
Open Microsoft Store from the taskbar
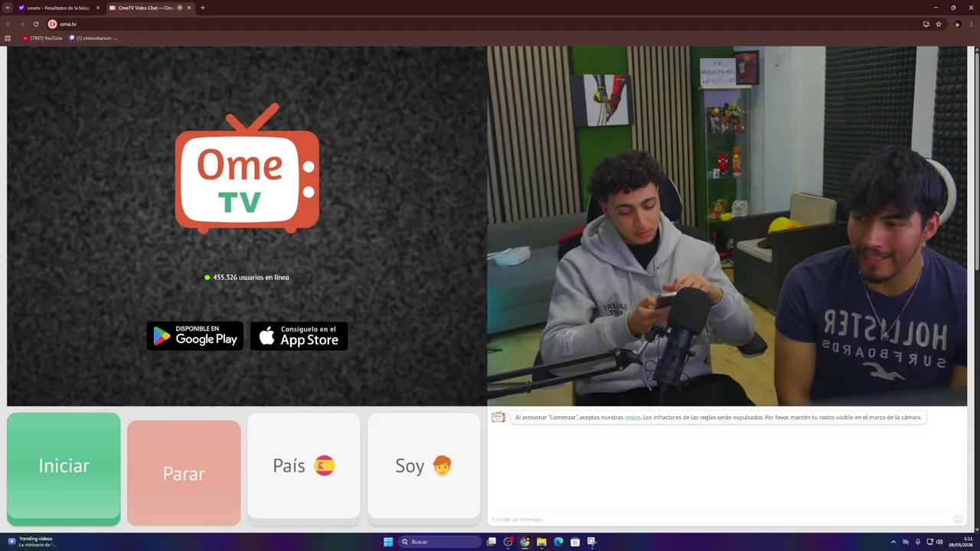click(575, 542)
